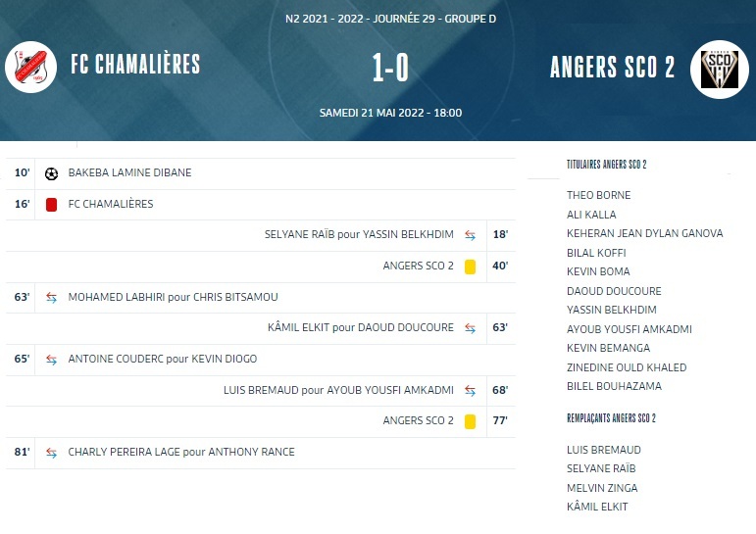Click the red card icon at 16'
The width and height of the screenshot is (756, 534).
pos(51,205)
